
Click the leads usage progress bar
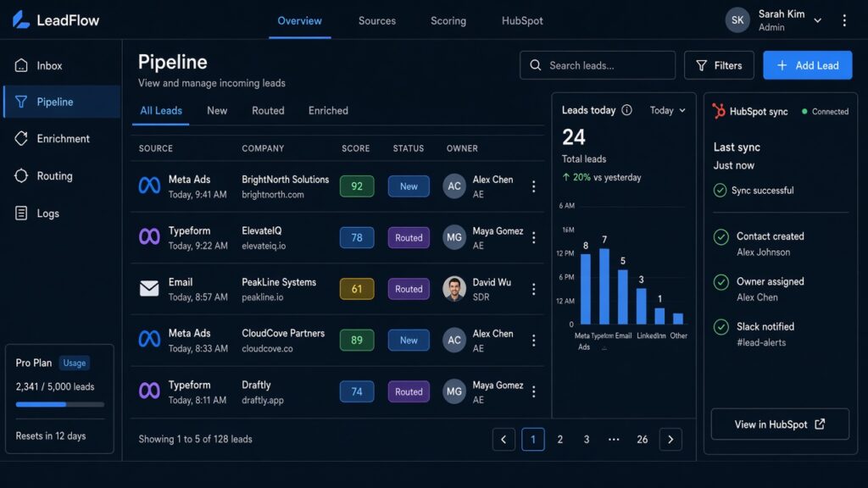coord(60,404)
